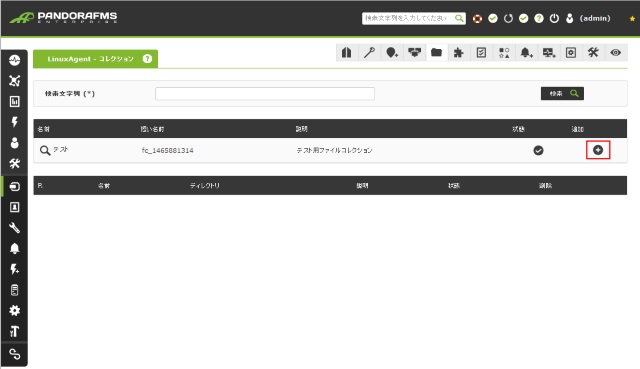Toggle the status checkmark of テスト collection
The width and height of the screenshot is (640, 369).
[538, 150]
